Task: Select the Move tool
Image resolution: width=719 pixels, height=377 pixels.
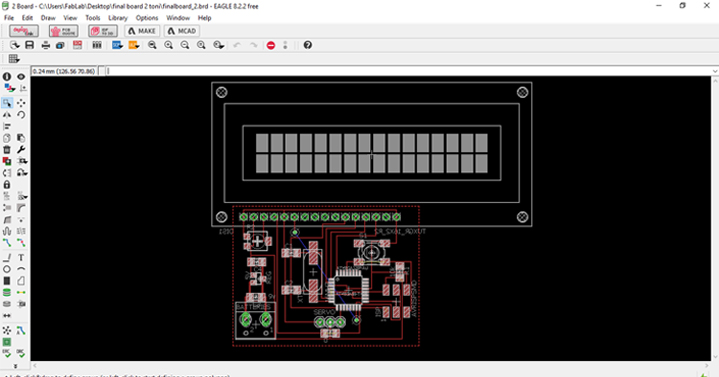Action: [21, 103]
